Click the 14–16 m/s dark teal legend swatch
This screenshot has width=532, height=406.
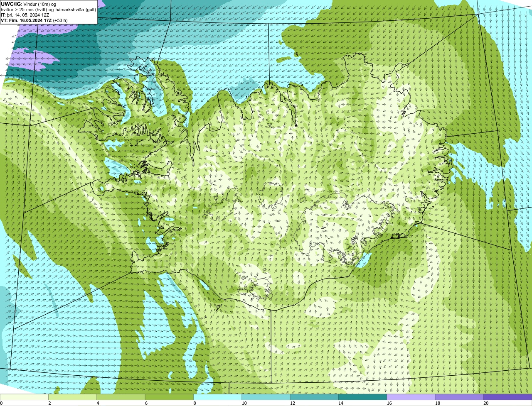[x=362, y=397]
